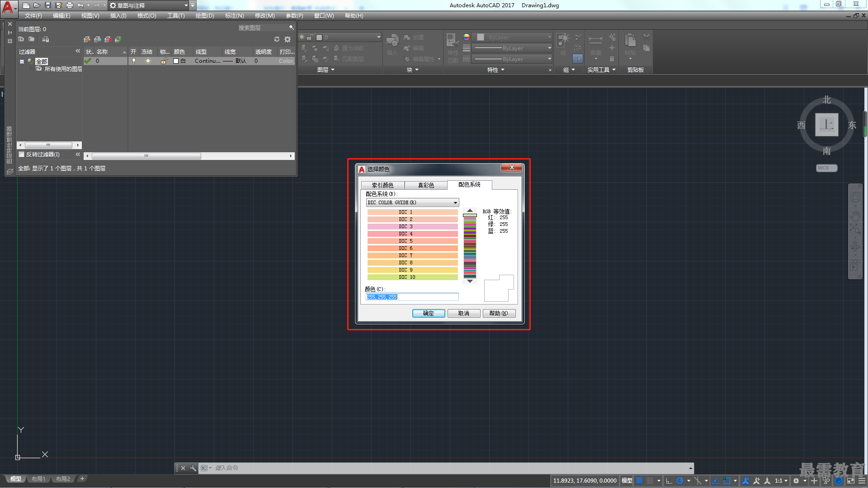Sort layers by 名称 column header
The height and width of the screenshot is (488, 868).
(x=111, y=52)
